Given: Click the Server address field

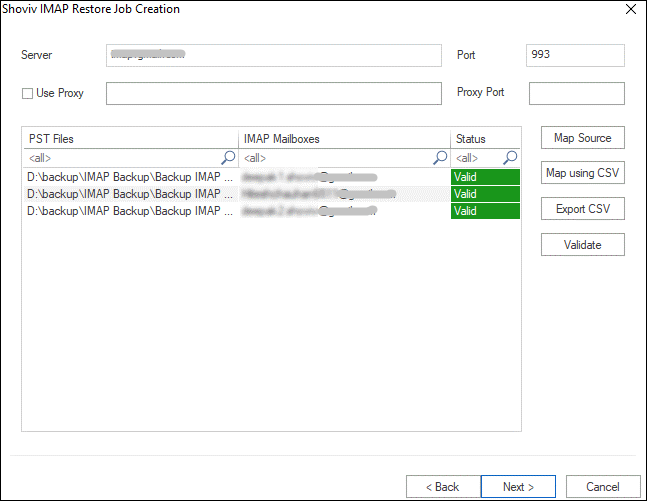Looking at the screenshot, I should tap(274, 55).
